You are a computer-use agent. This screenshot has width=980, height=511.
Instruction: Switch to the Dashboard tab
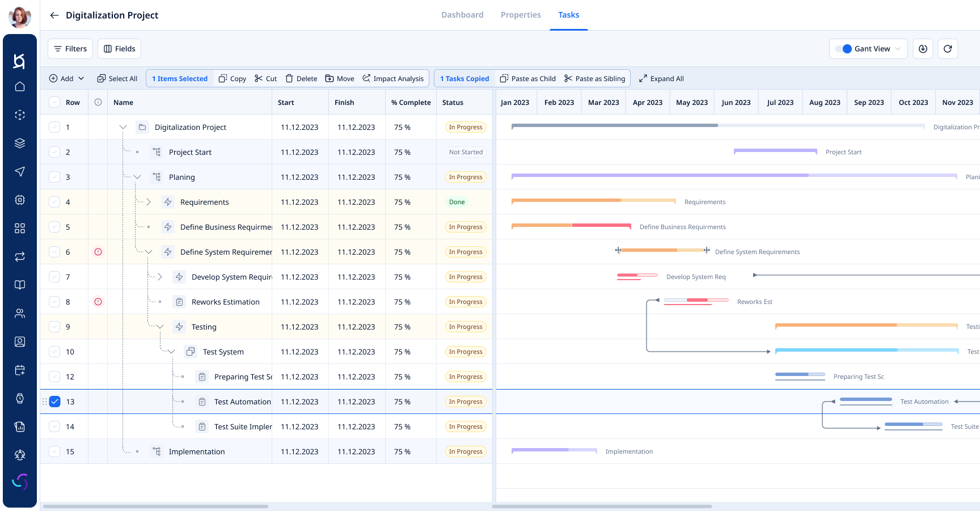[462, 15]
